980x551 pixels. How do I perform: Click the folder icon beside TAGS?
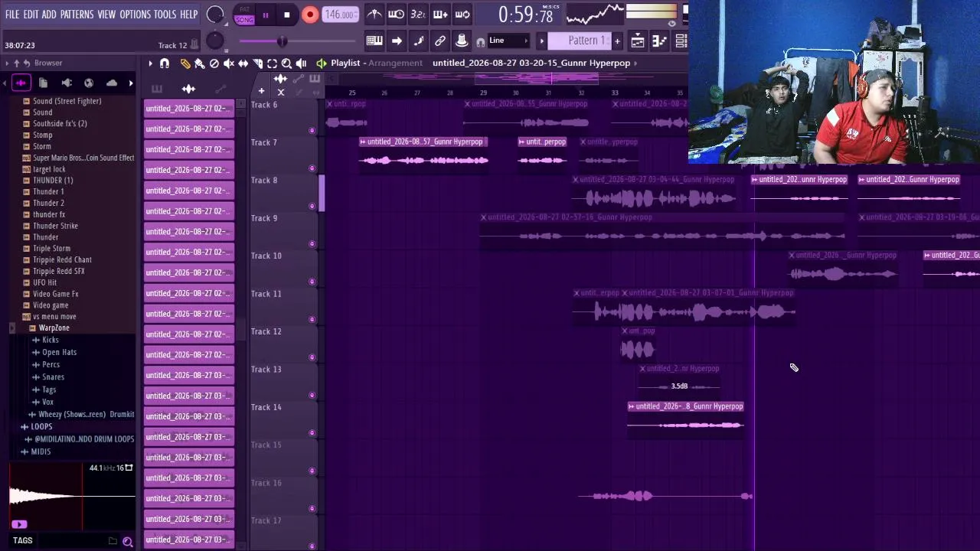(x=113, y=541)
